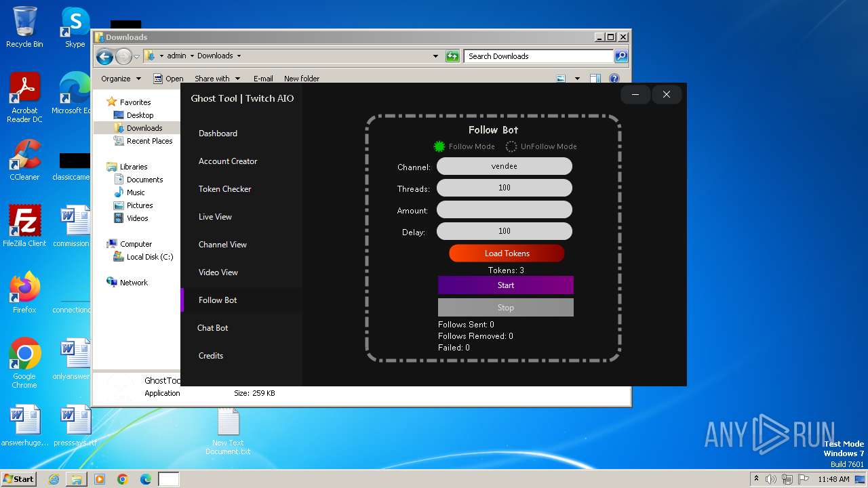This screenshot has width=868, height=488.
Task: Click Back arrow in Downloads explorer
Action: coord(104,56)
